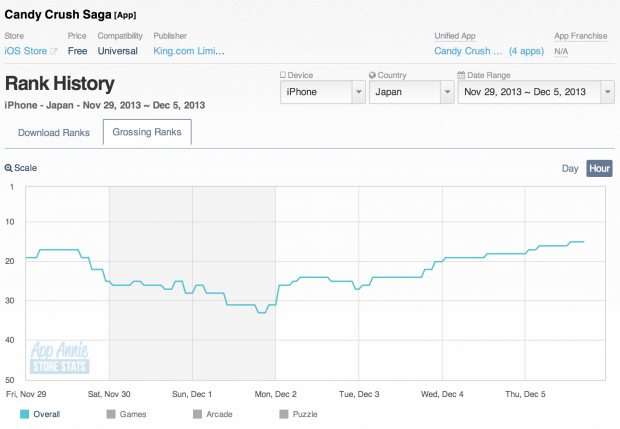Click the Universal compatibility value
The height and width of the screenshot is (429, 620).
click(118, 51)
